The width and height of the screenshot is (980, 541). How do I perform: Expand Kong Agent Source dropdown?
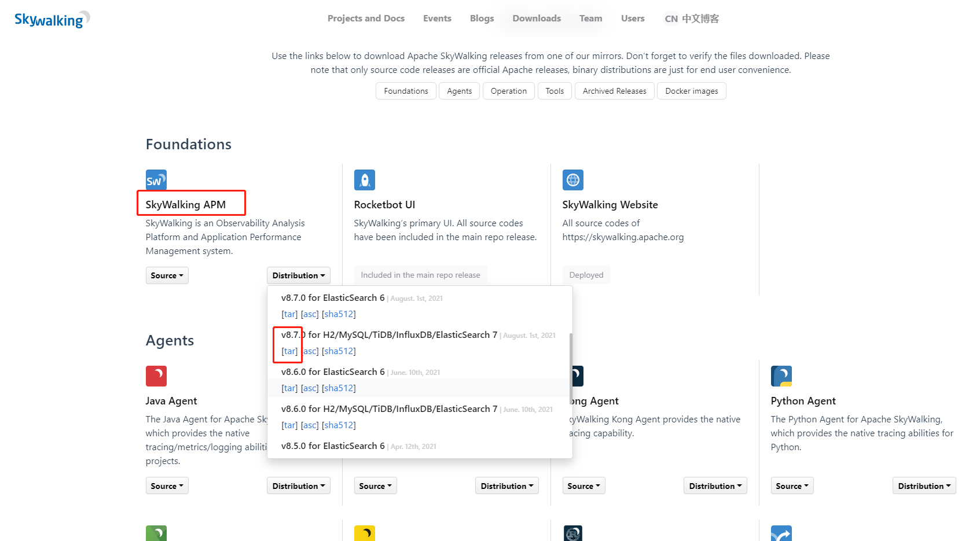(583, 486)
